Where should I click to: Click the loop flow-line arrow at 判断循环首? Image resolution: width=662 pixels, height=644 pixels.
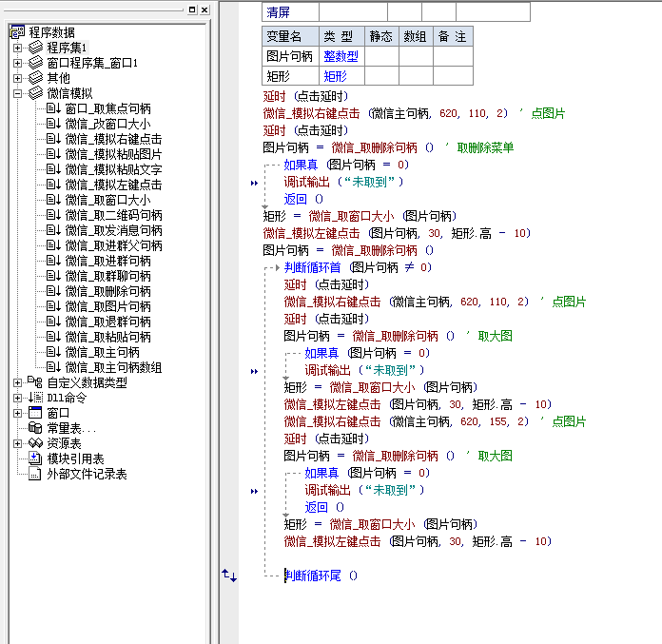(278, 267)
